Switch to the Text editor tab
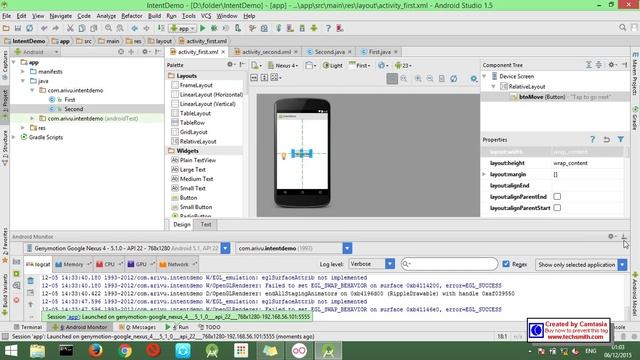This screenshot has height=360, width=640. (206, 224)
